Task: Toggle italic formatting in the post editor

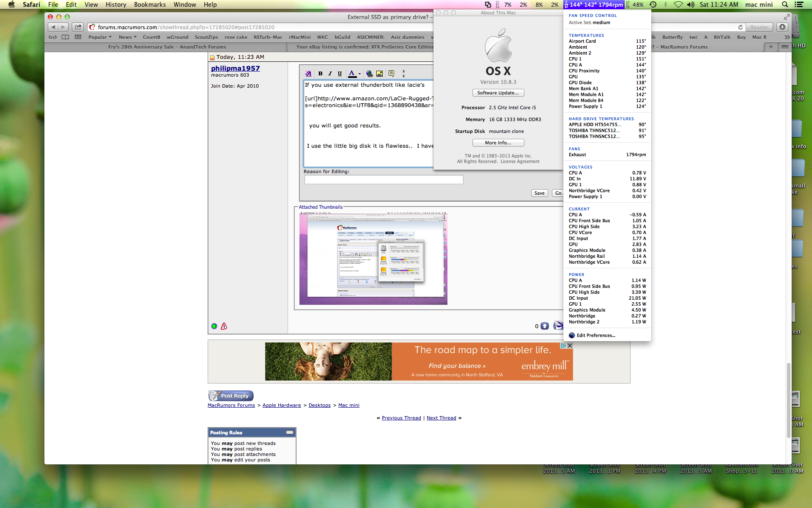Action: point(330,74)
